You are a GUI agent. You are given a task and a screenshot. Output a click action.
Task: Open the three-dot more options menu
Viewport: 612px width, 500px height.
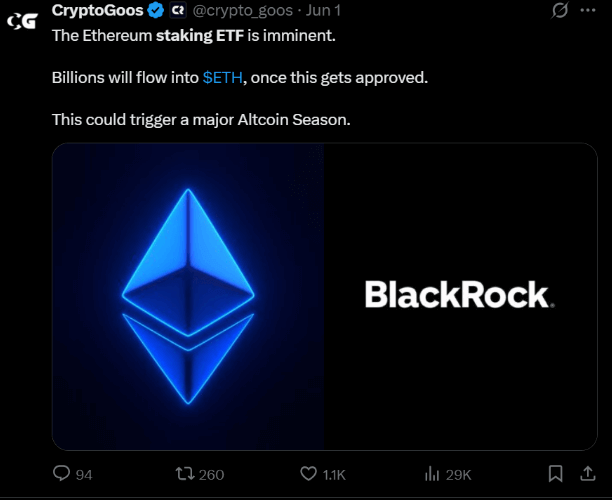[x=589, y=11]
